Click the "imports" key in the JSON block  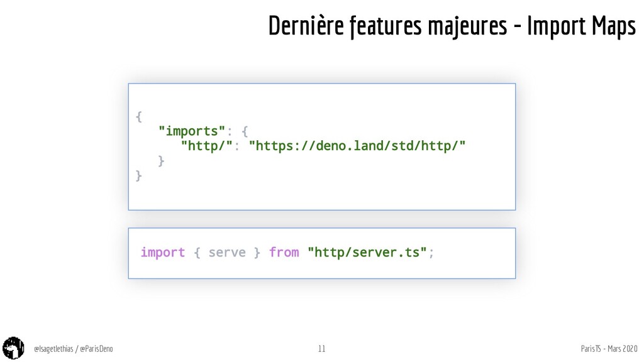192,131
